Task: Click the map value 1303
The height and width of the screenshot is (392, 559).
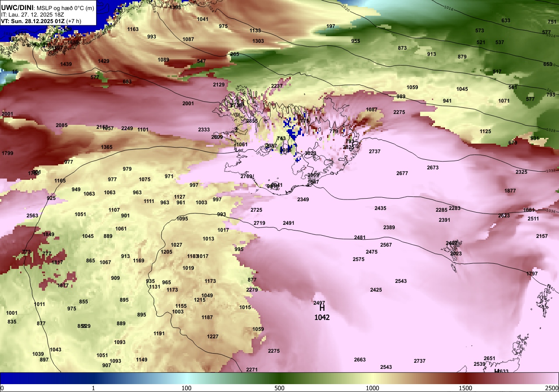Action: pyautogui.click(x=258, y=41)
